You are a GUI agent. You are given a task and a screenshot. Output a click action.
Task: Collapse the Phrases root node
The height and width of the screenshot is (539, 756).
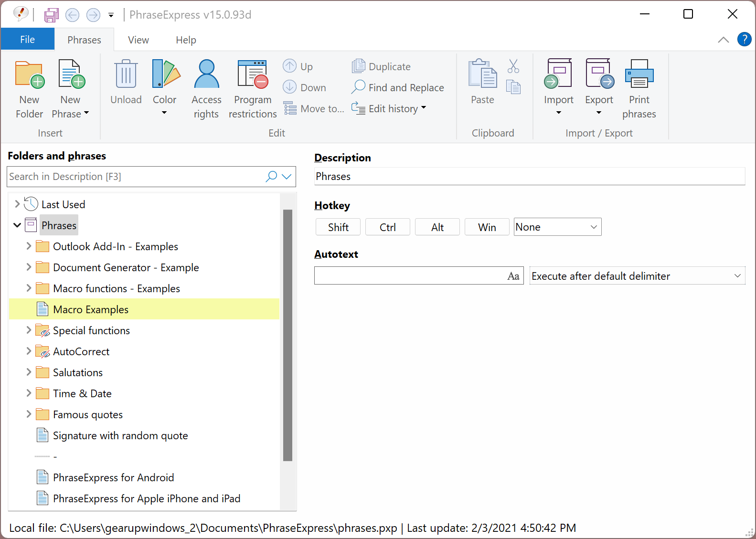click(17, 225)
